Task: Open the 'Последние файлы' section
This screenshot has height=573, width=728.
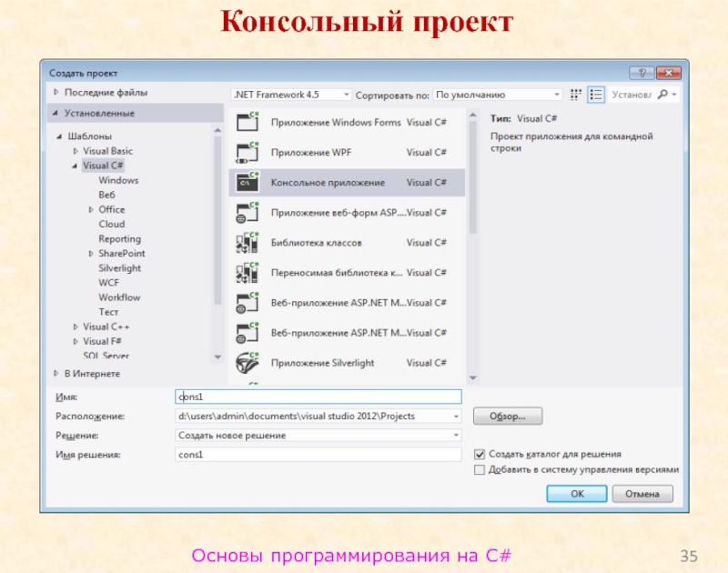Action: [105, 93]
